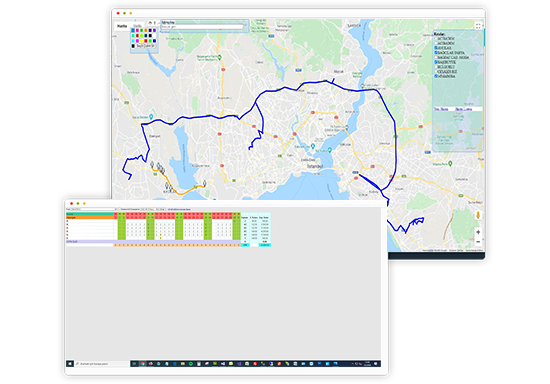550x384 pixels.
Task: Expand the month combo box above the table
Action: (153, 209)
